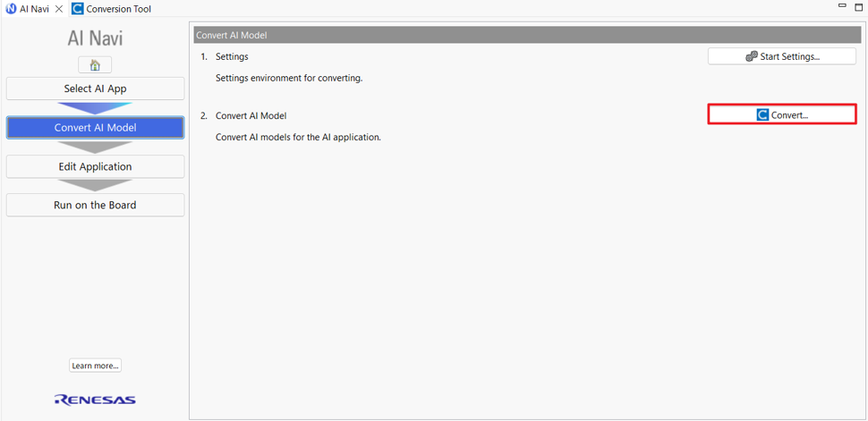Close the AI Navi tab with its X
This screenshot has height=421, width=868.
click(59, 9)
